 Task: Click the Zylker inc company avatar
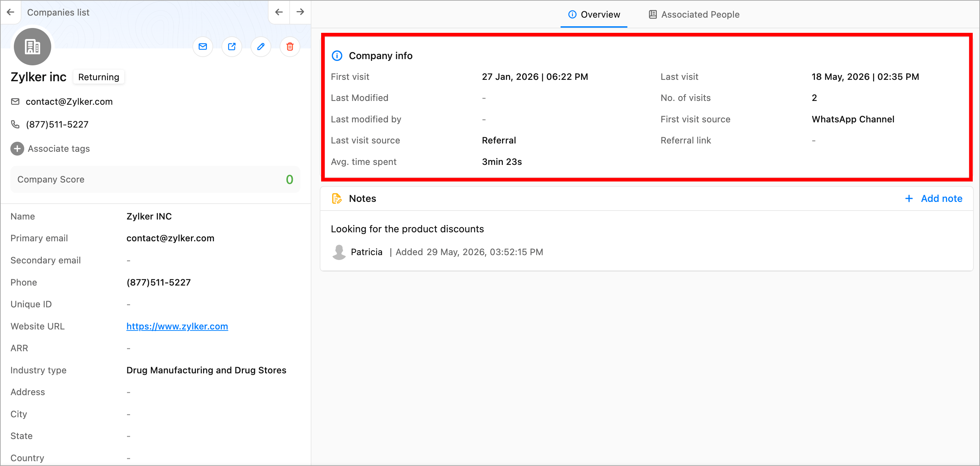click(x=32, y=47)
